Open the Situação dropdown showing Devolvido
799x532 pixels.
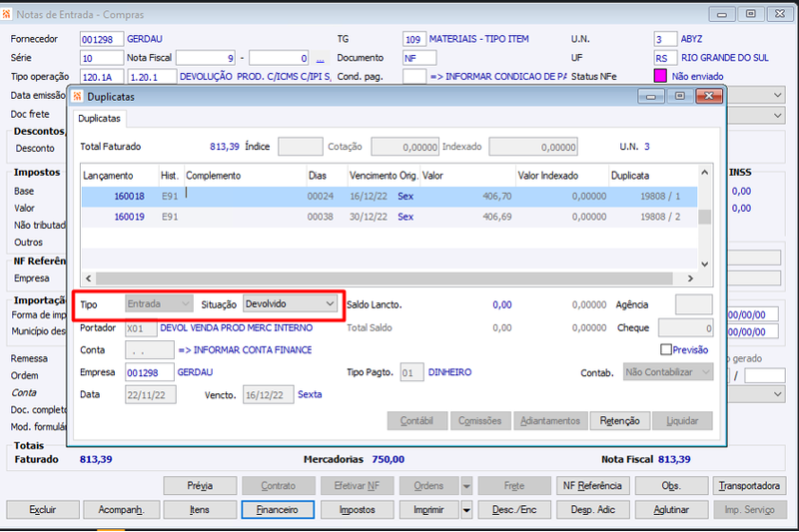pyautogui.click(x=290, y=303)
